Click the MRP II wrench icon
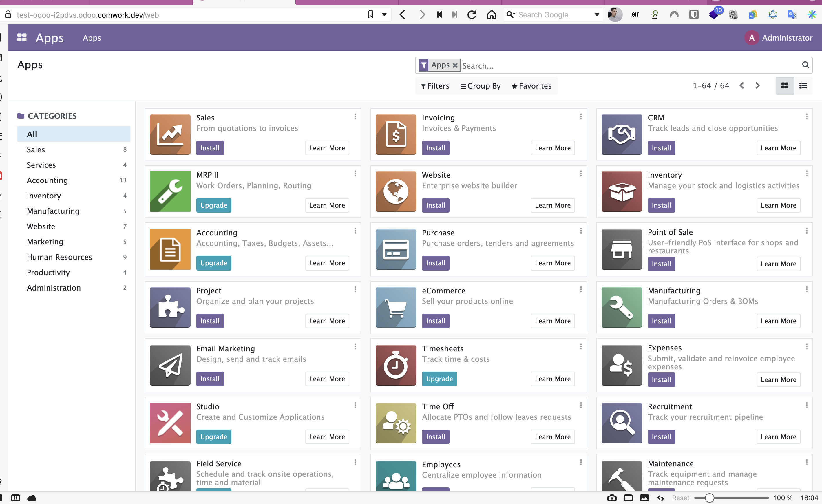Viewport: 822px width, 504px height. pyautogui.click(x=170, y=191)
